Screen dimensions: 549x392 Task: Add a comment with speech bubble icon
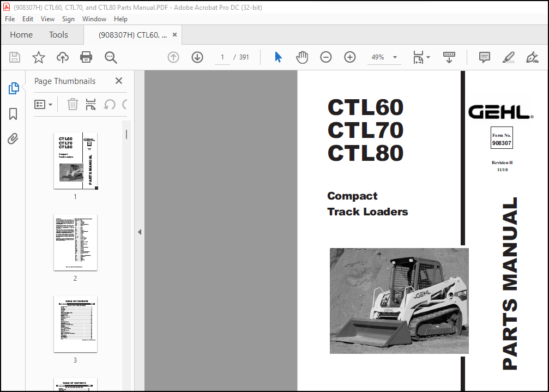[485, 57]
